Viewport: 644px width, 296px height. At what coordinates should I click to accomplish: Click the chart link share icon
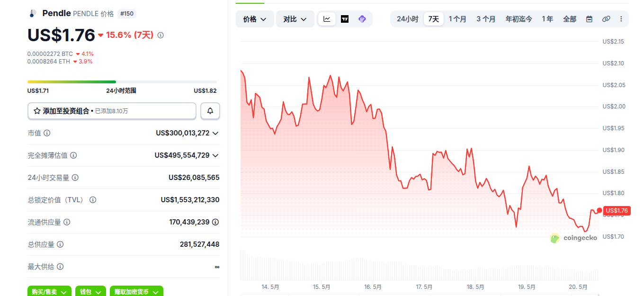coord(606,19)
